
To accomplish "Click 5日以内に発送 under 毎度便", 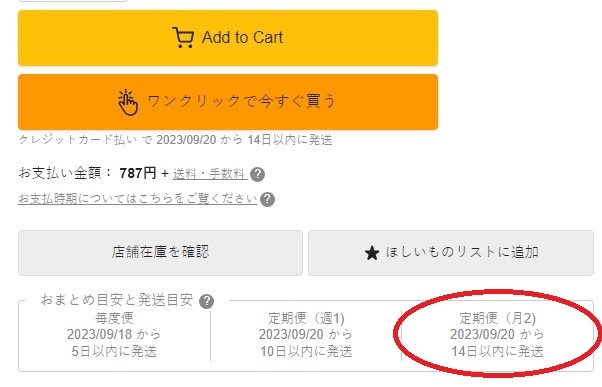I will tap(114, 351).
